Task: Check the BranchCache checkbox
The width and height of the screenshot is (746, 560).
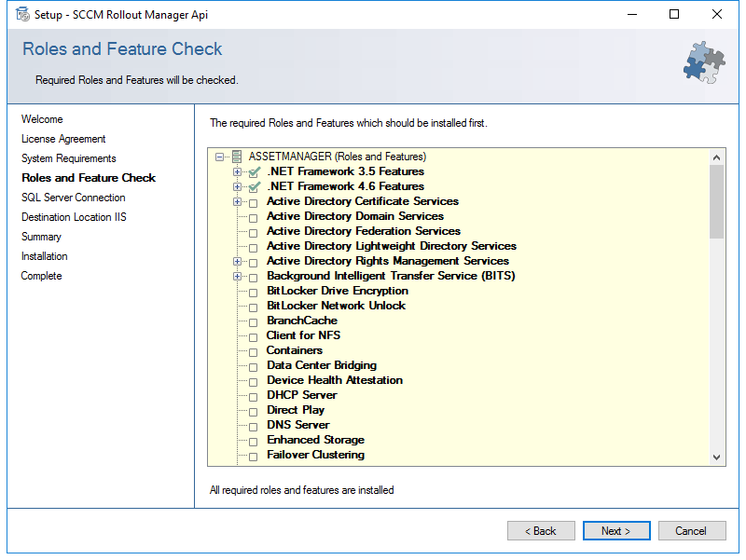Action: click(x=253, y=321)
